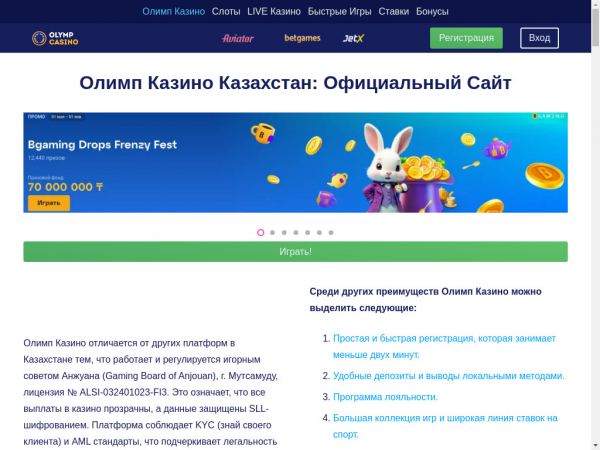Open the JetX logo link
Screen dimensions: 600x450
[x=353, y=38]
